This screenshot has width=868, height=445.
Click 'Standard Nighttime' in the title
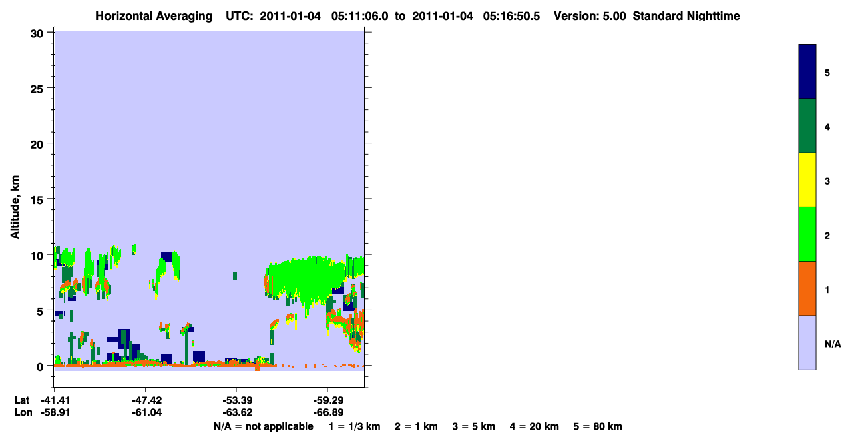coord(686,16)
